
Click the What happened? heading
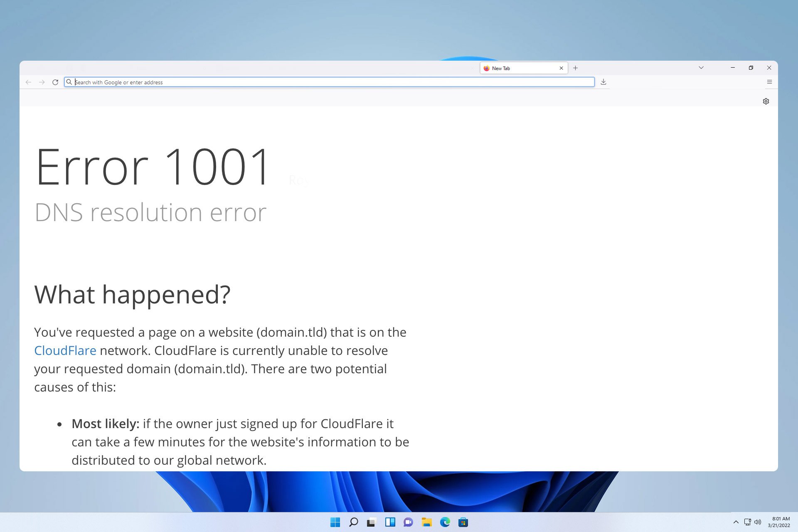pos(132,295)
